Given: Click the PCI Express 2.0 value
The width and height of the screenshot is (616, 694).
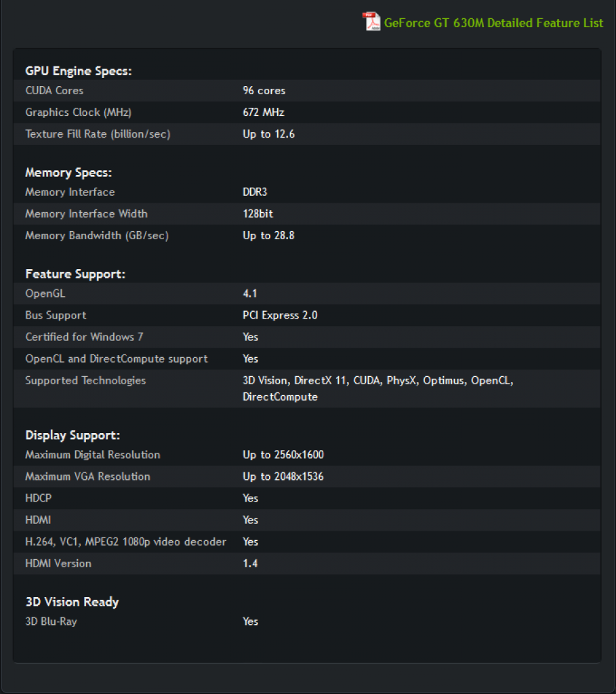Looking at the screenshot, I should pyautogui.click(x=280, y=315).
